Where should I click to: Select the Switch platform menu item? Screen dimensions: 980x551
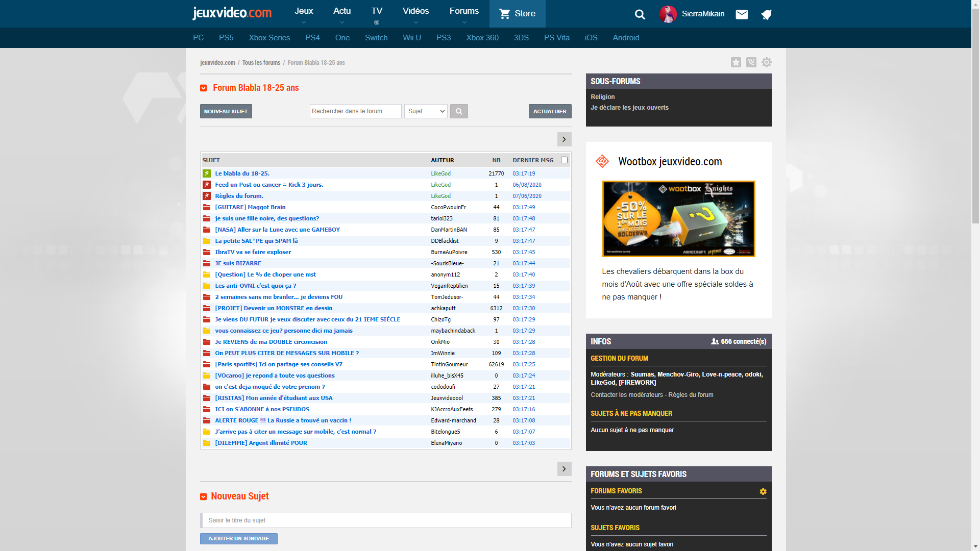(x=376, y=38)
